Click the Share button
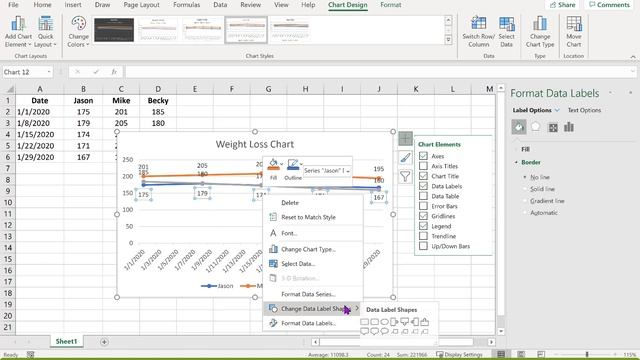This screenshot has width=640, height=360. [562, 5]
